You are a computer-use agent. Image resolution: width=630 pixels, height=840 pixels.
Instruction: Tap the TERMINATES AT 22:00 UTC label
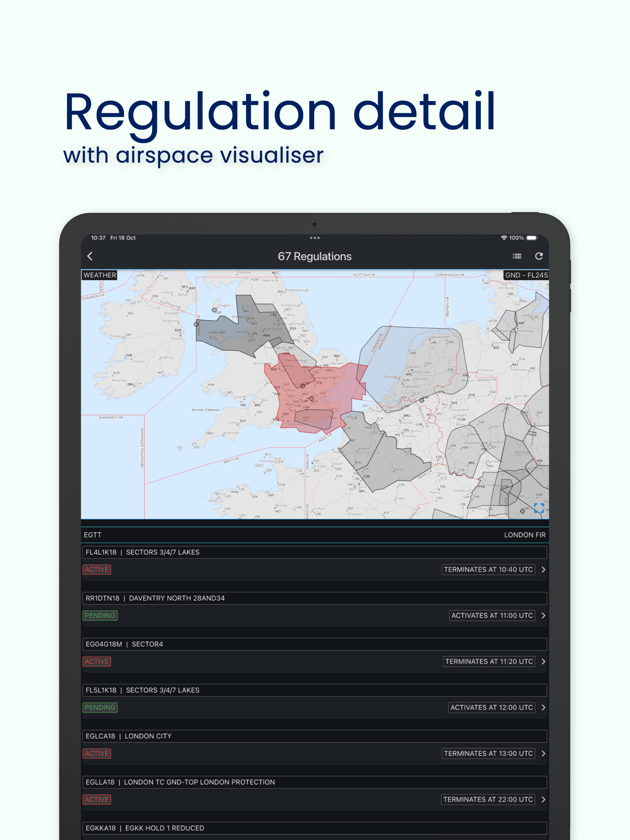[x=488, y=799]
